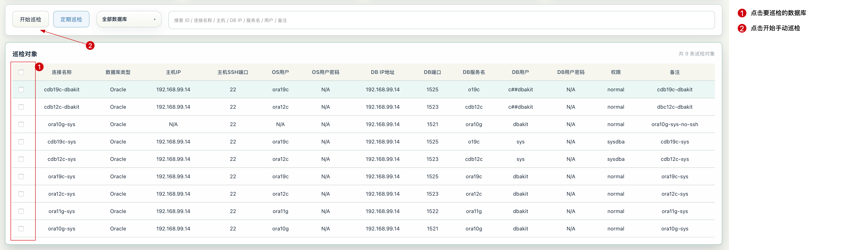
Task: Click the DB用户密码 column header
Action: click(x=571, y=72)
